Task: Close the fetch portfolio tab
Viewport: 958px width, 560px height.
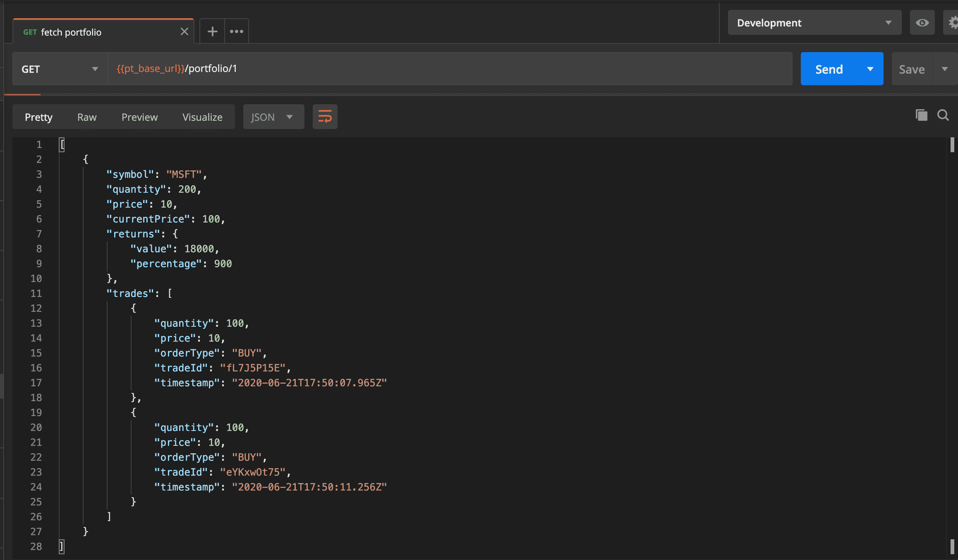Action: 184,31
